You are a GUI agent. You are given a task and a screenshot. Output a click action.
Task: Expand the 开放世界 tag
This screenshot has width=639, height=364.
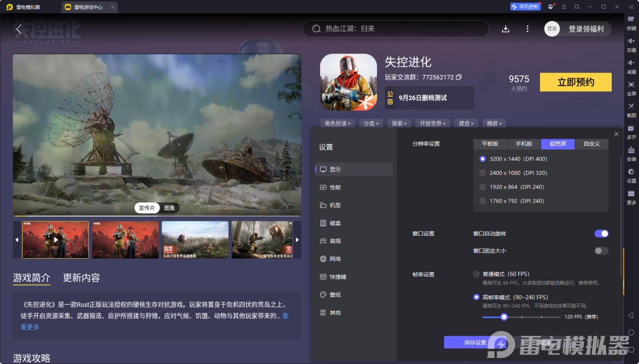coord(433,124)
